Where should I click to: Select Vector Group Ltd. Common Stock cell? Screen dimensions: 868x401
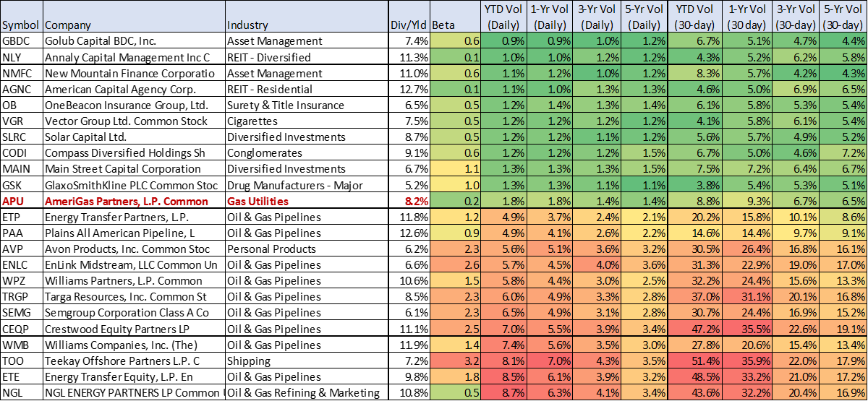(134, 121)
